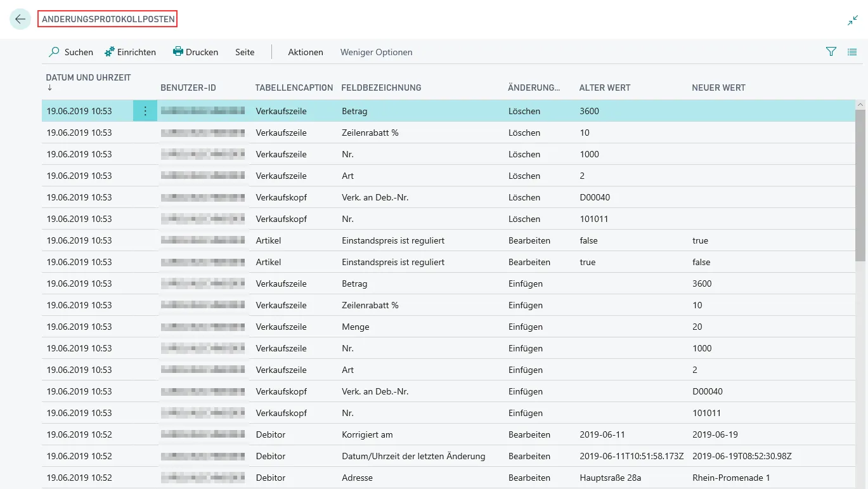Open the Einrichten action
868x489 pixels.
130,52
